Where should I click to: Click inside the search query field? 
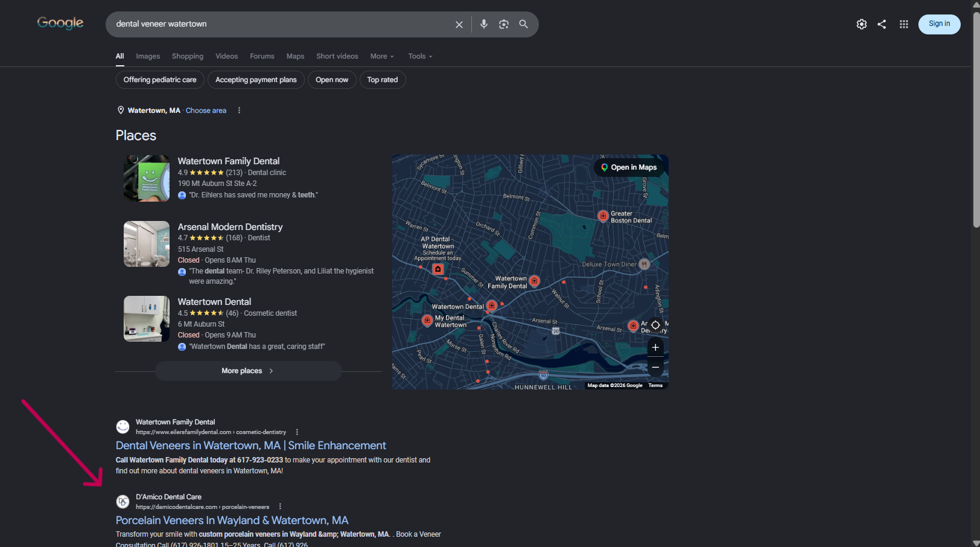click(x=281, y=24)
